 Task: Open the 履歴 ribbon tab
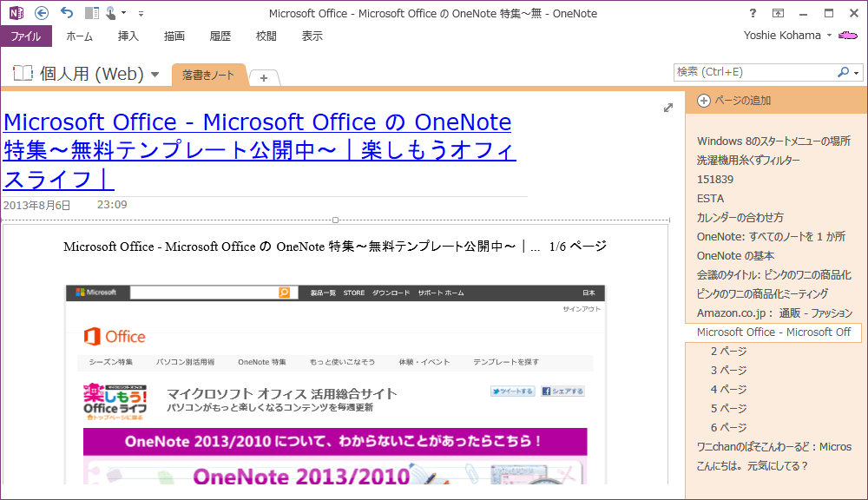coord(220,36)
